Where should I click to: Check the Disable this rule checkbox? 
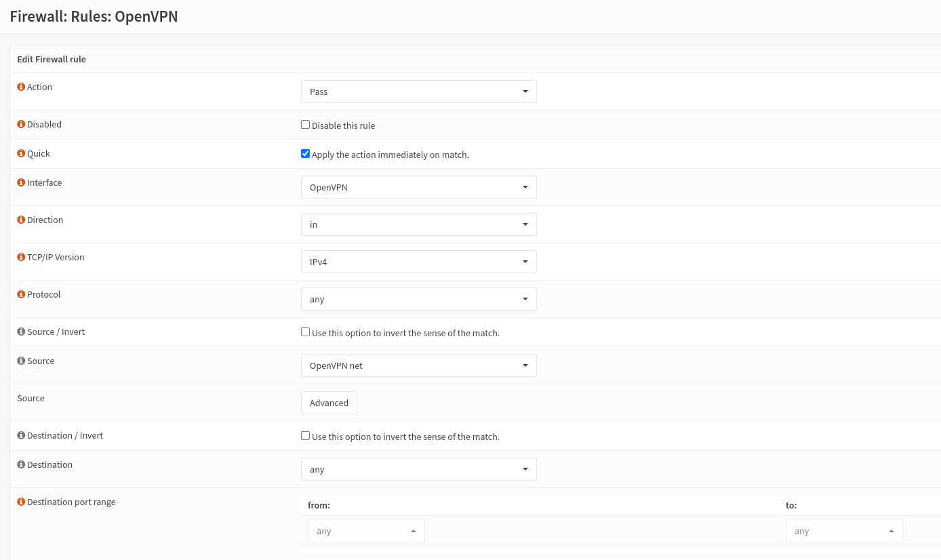305,125
